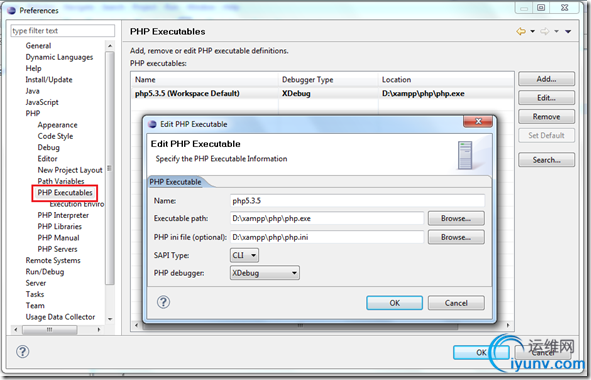This screenshot has height=380, width=591.
Task: Click the type filter text field
Action: click(x=63, y=31)
